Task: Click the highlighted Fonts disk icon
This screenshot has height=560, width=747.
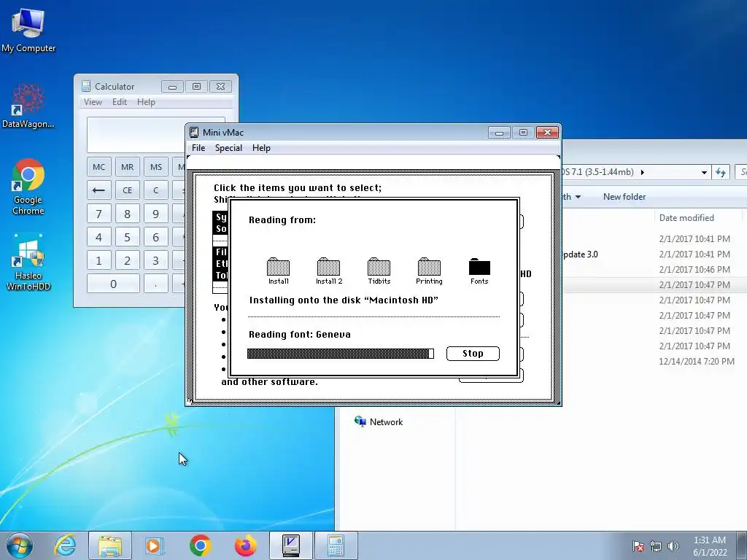Action: [479, 271]
